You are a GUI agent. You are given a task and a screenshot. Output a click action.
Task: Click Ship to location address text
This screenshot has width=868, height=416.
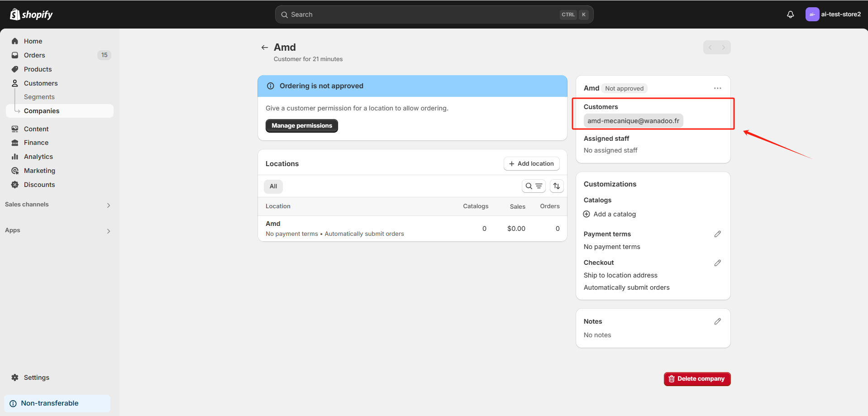[620, 275]
